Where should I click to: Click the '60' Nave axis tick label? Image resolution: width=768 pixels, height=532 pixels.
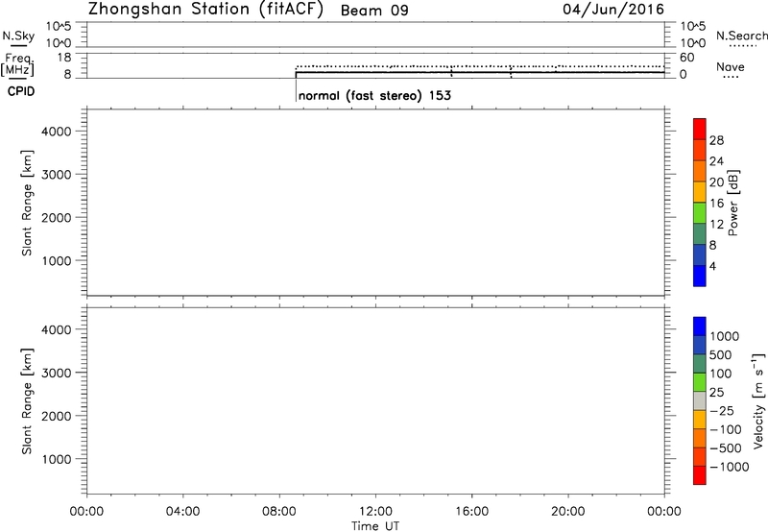[686, 58]
